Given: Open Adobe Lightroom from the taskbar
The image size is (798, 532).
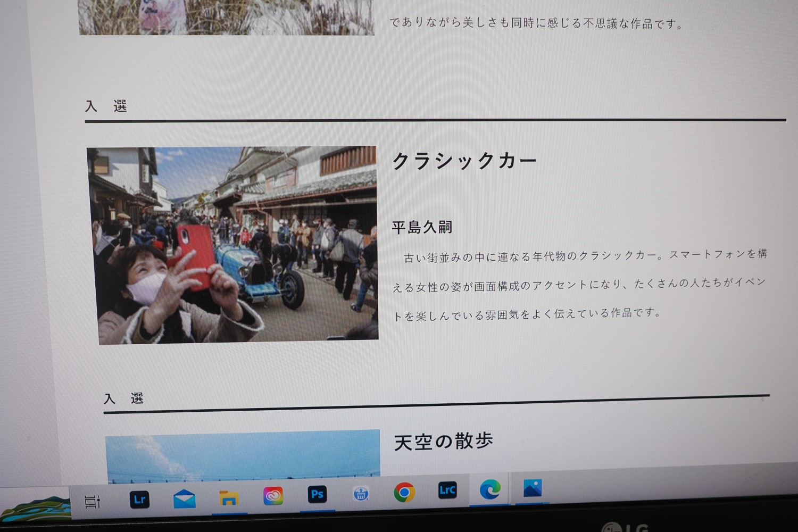Looking at the screenshot, I should pyautogui.click(x=139, y=500).
